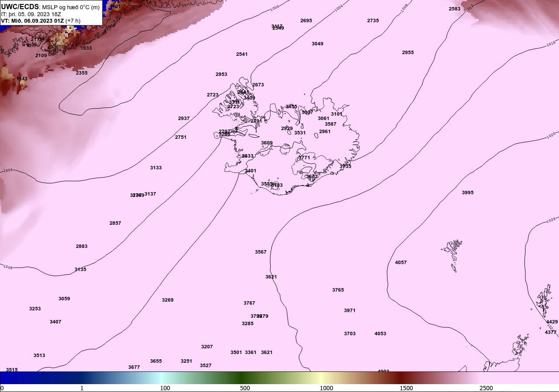Click the map value 2883
The height and width of the screenshot is (392, 559).
(x=82, y=246)
